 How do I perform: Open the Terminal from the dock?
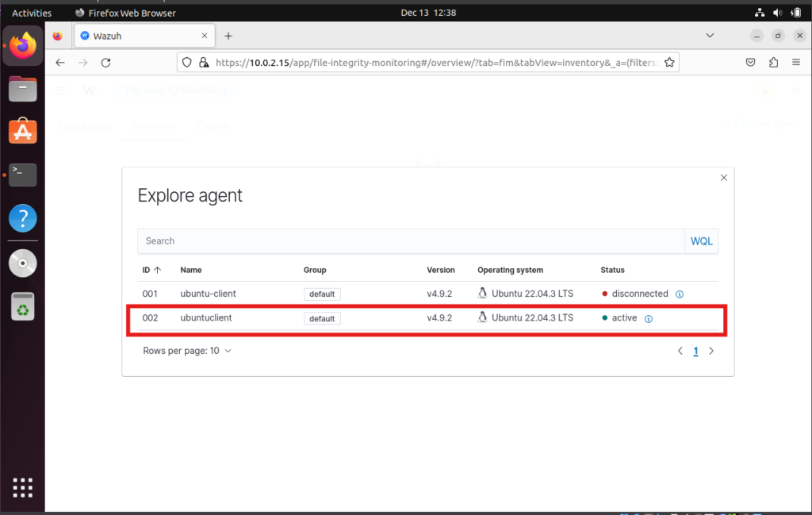[x=23, y=175]
